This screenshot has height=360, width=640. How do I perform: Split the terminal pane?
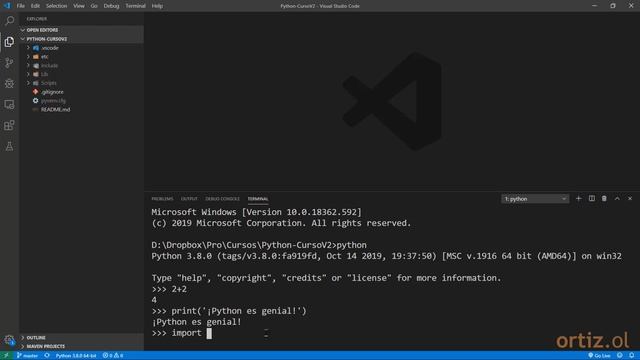coord(591,199)
